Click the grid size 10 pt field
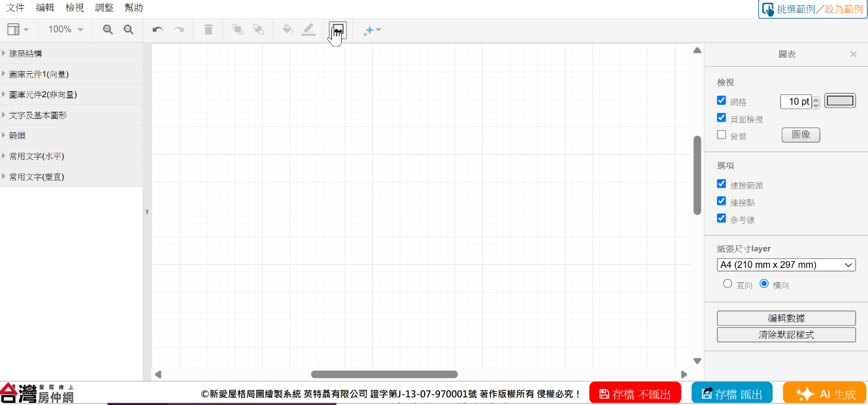The image size is (868, 405). tap(796, 102)
